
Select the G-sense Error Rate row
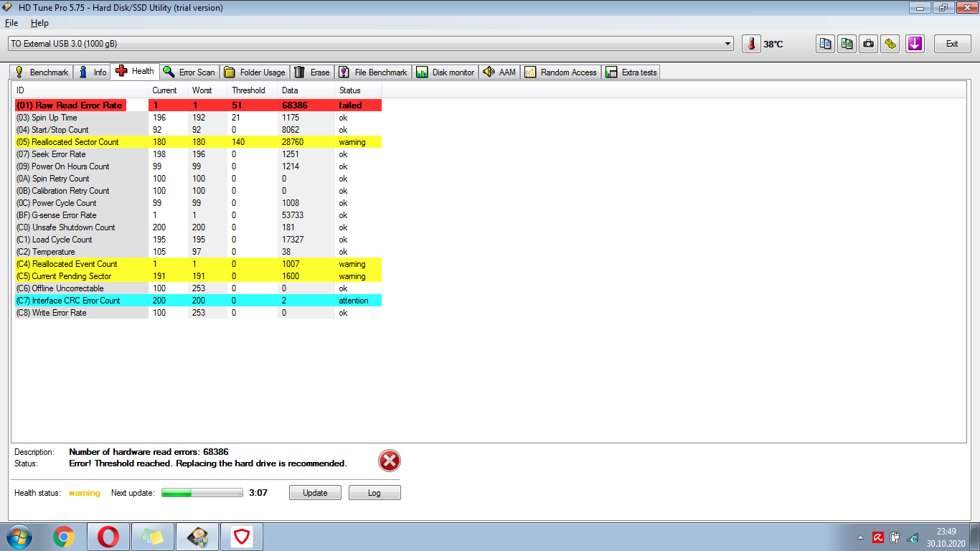(x=198, y=215)
